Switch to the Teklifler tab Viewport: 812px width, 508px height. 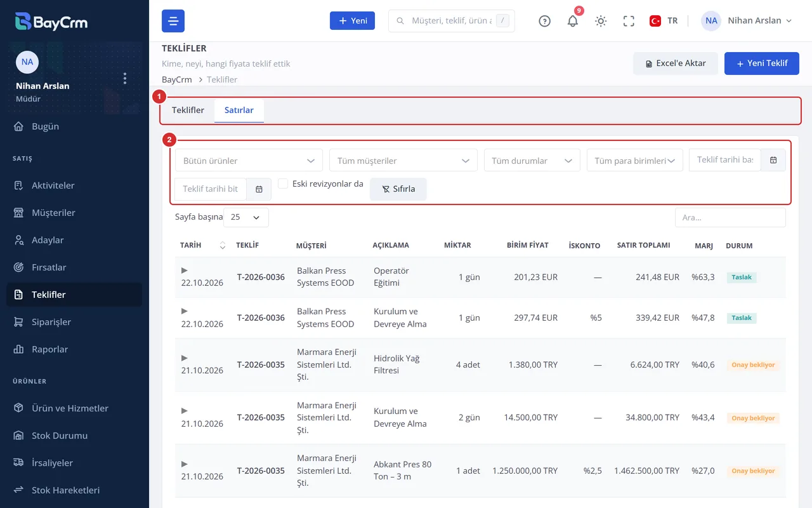coord(188,110)
